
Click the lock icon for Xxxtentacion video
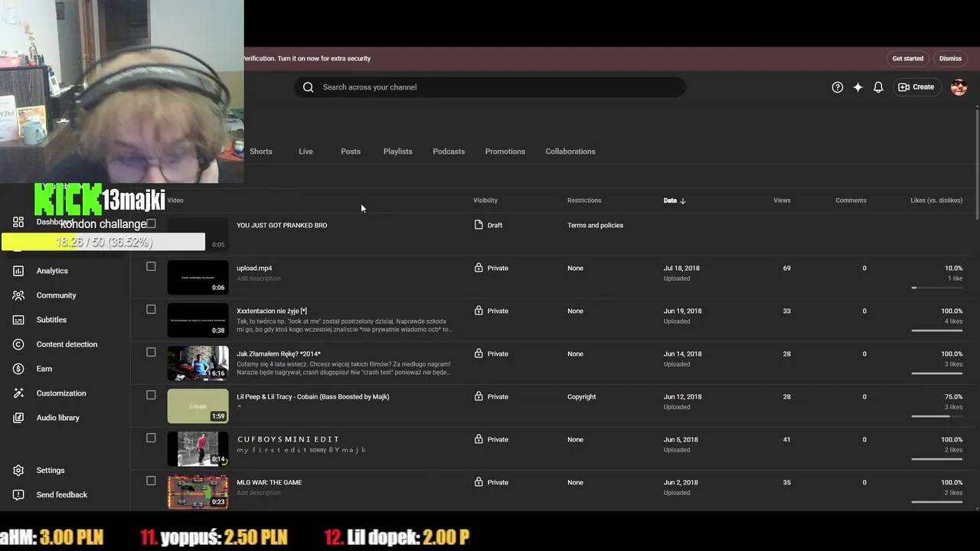point(479,311)
